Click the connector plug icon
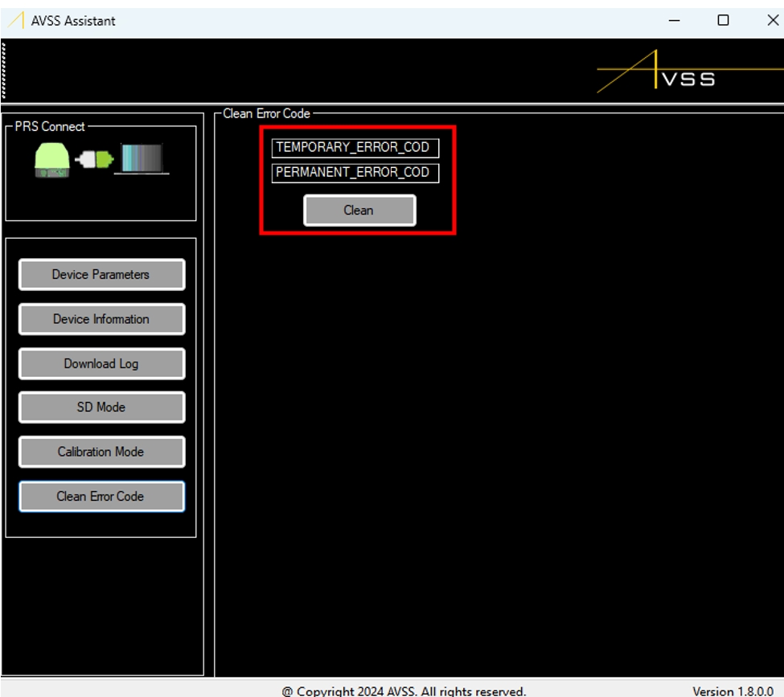 coord(95,160)
